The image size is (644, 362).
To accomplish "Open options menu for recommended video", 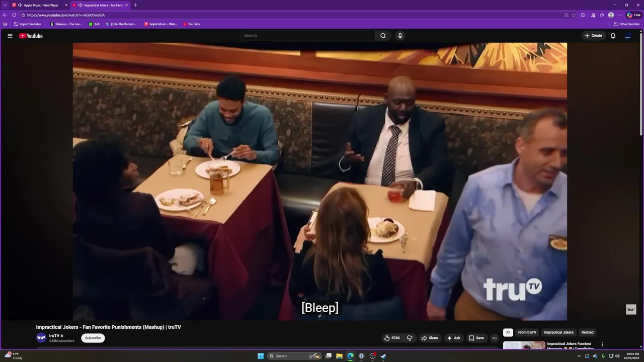I will tap(602, 344).
